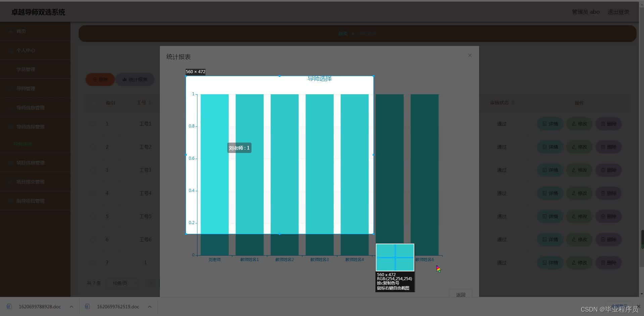Open 详情 for the 工号1 row
Viewport: 644px width, 316px height.
[550, 124]
